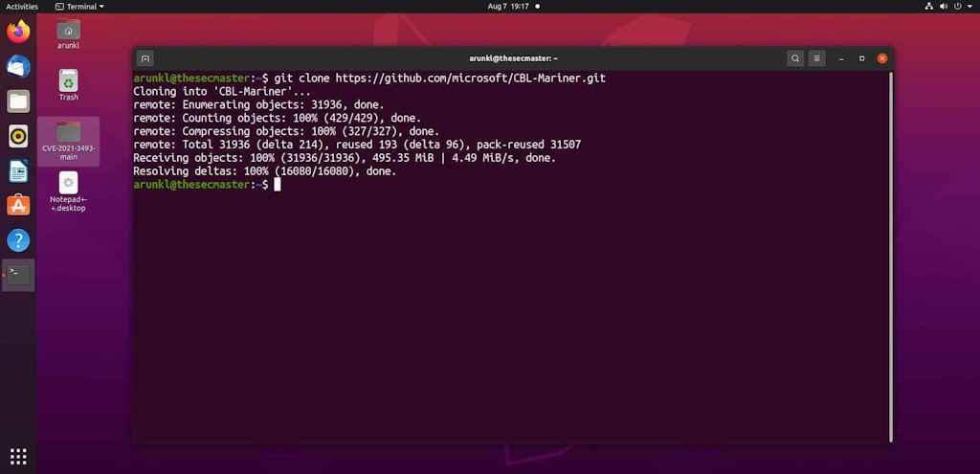Show Applications grid at dock bottom

click(x=18, y=457)
